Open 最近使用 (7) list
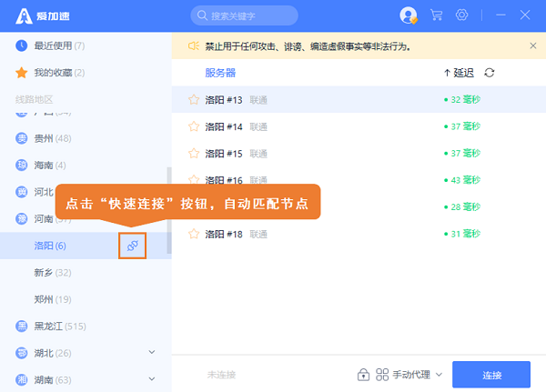546x392 pixels. tap(59, 45)
